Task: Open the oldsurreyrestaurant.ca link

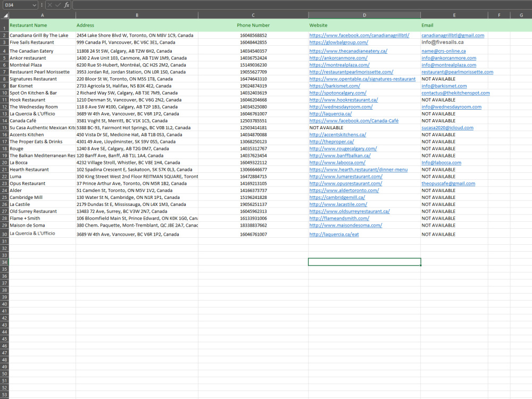Action: point(350,211)
